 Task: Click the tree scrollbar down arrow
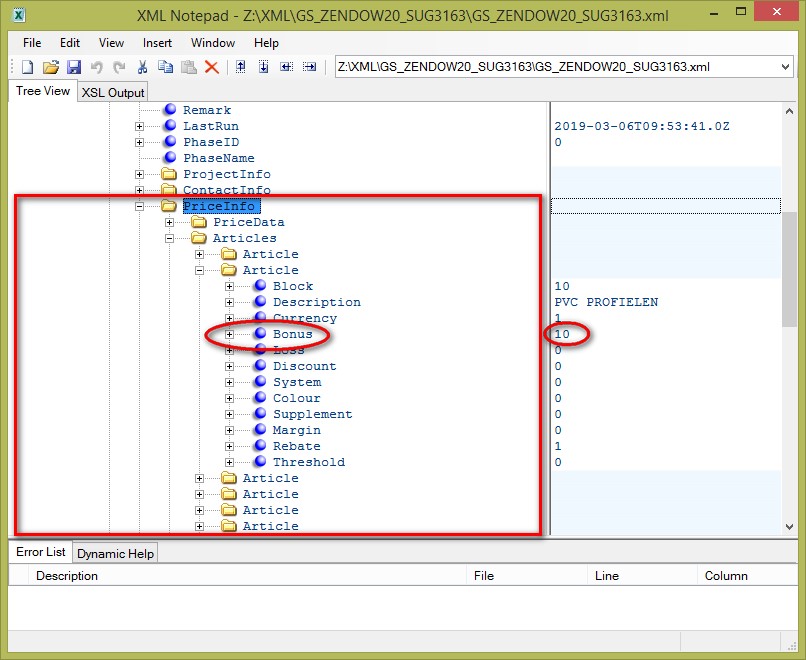coord(790,527)
